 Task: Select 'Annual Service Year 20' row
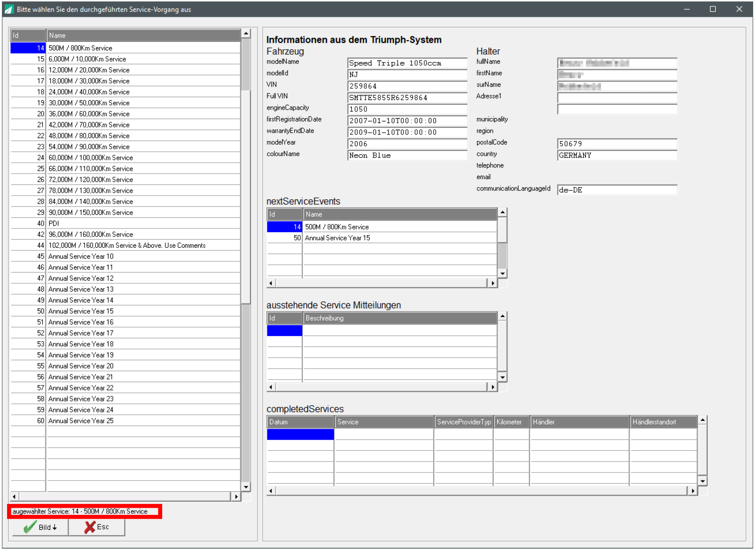click(x=125, y=366)
